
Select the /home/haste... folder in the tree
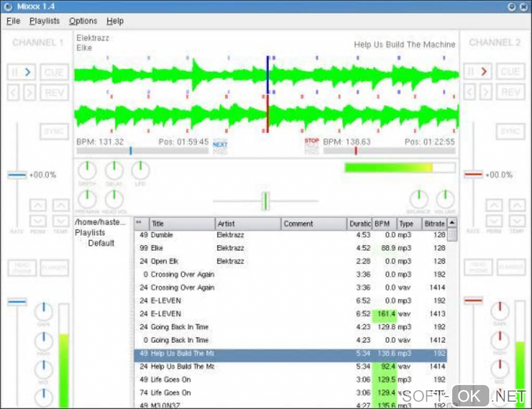(x=100, y=222)
